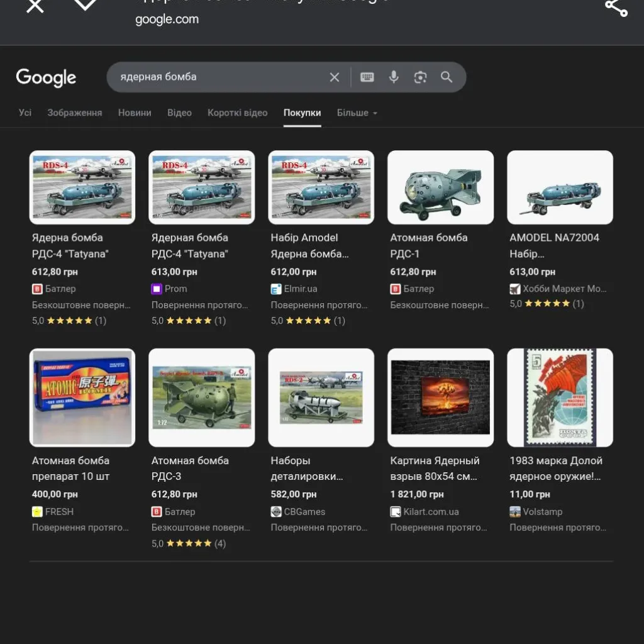The height and width of the screenshot is (644, 644).
Task: Open RDS-4 thumbnail sold by Elmir.ua
Action: click(321, 187)
